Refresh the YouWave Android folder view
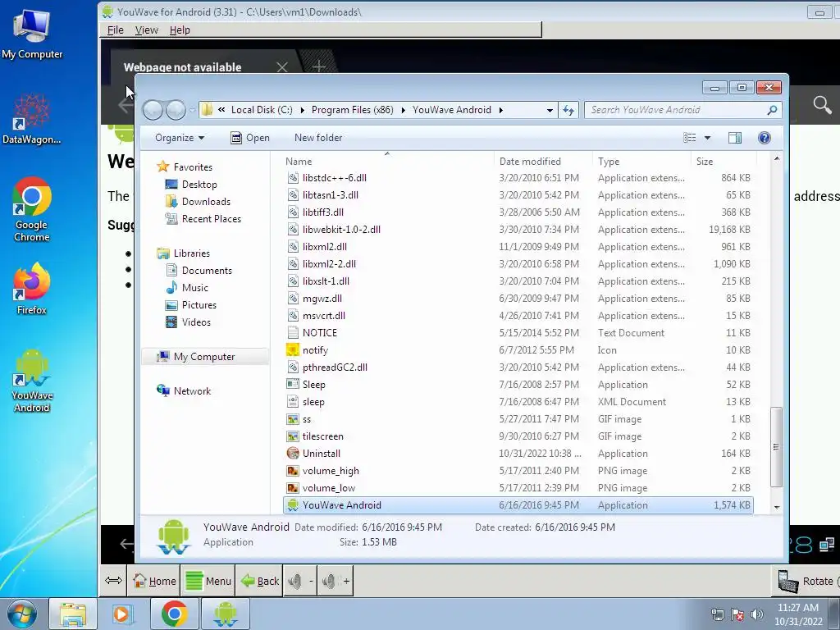Image resolution: width=840 pixels, height=630 pixels. pyautogui.click(x=568, y=111)
